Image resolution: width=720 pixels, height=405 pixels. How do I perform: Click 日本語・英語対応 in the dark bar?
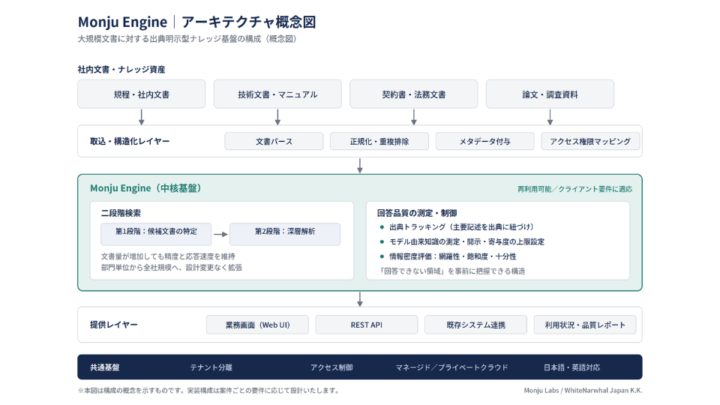point(572,367)
